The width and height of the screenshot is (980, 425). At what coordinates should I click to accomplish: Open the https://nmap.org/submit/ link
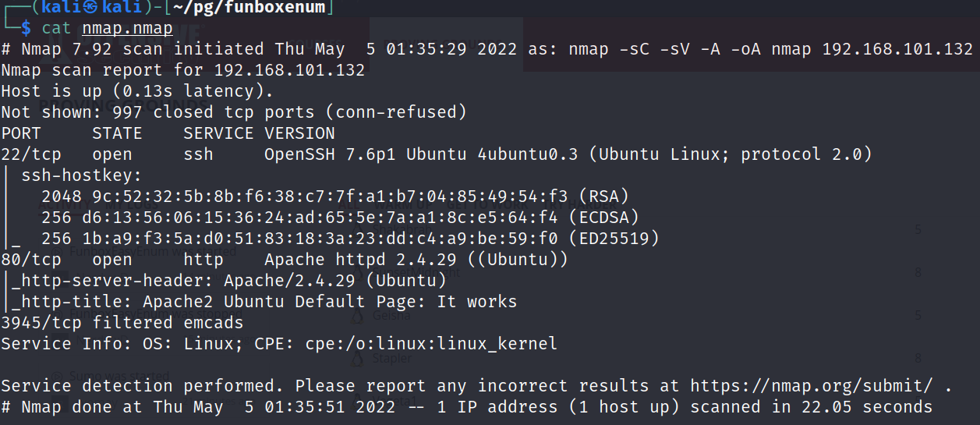click(x=812, y=385)
